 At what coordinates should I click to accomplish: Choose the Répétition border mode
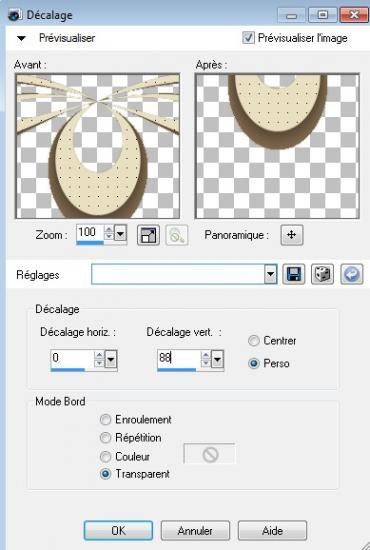105,438
